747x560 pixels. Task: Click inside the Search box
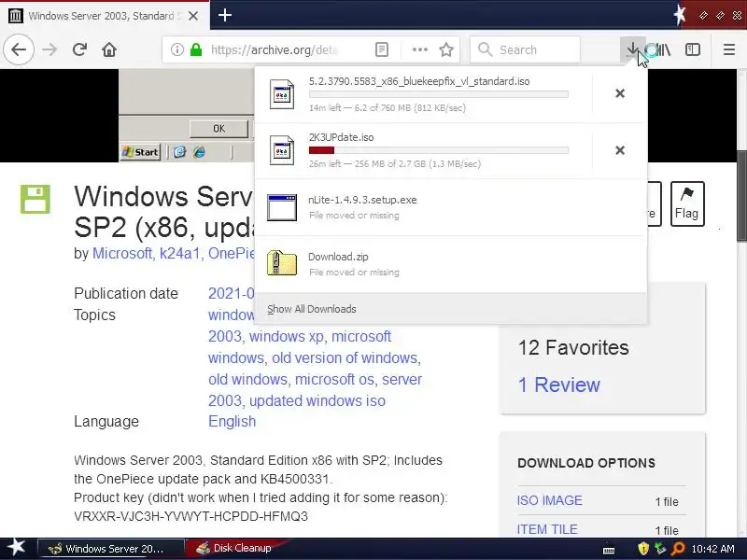coord(525,49)
